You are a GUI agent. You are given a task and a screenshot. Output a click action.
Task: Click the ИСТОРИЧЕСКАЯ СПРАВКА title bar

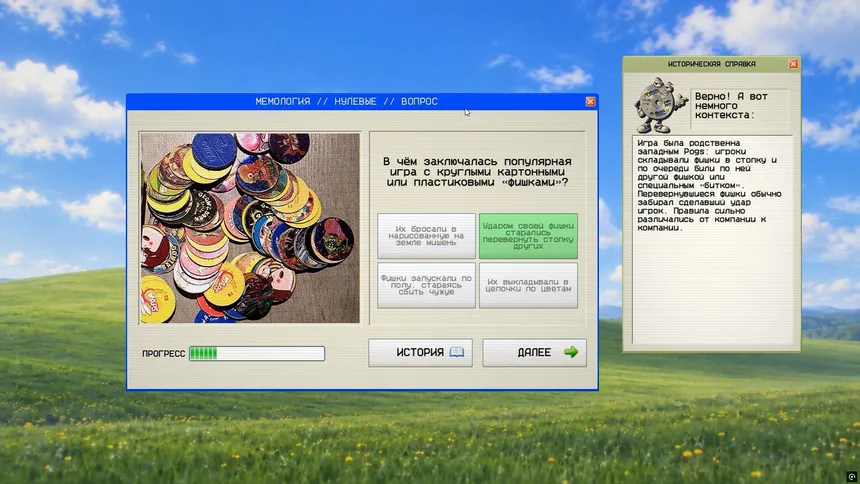(x=711, y=64)
